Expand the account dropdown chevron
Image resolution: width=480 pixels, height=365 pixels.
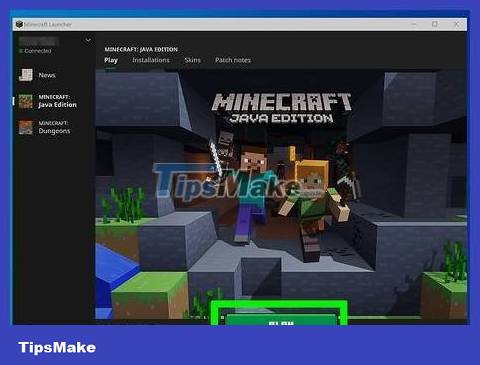88,40
